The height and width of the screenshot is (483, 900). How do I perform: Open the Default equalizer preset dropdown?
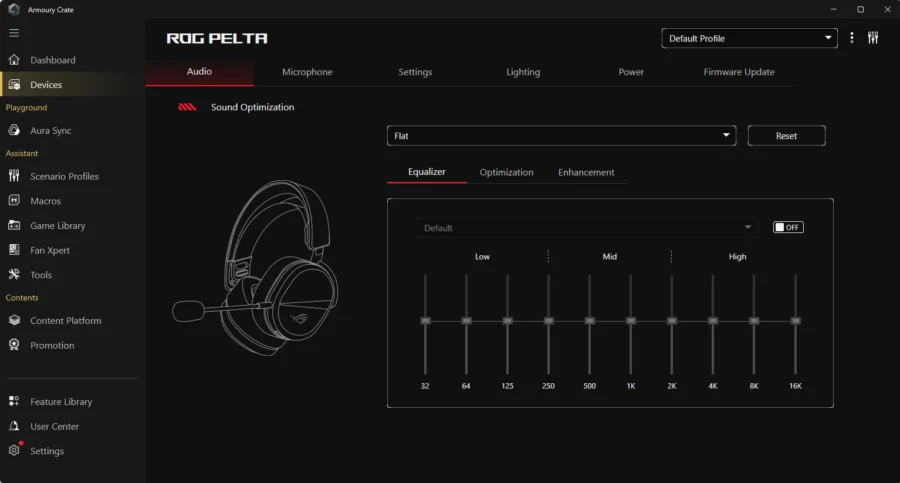[587, 228]
